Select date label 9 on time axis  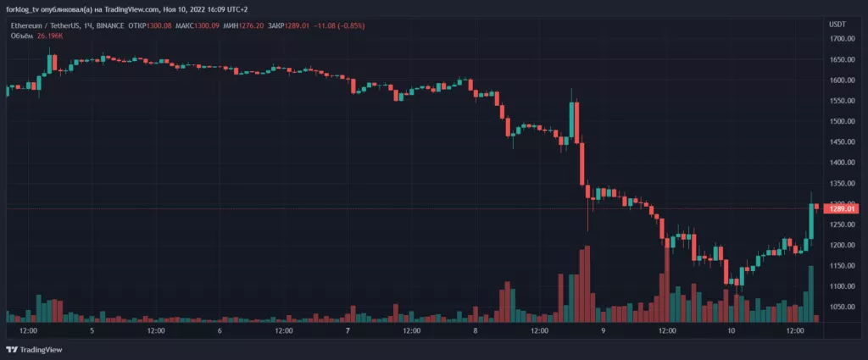[x=603, y=330]
